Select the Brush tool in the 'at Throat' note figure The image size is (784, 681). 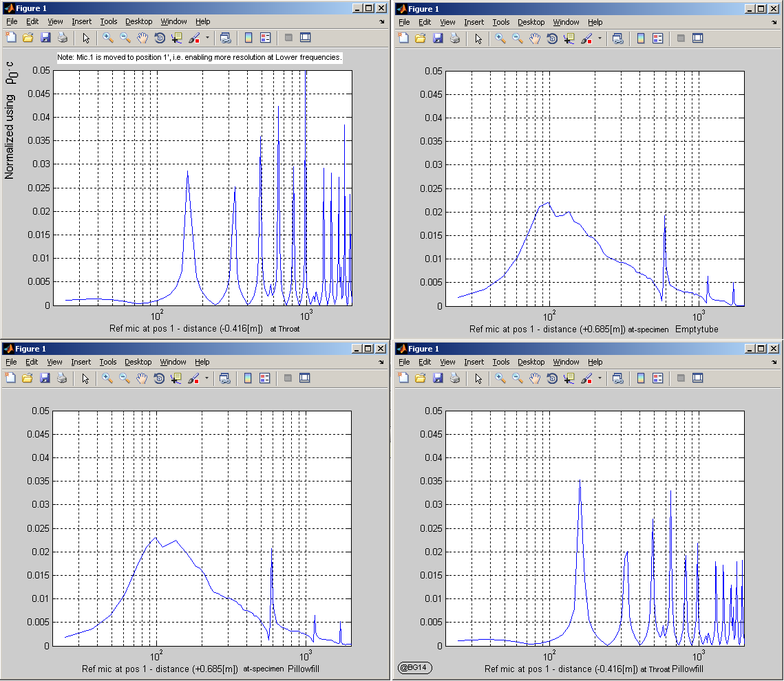point(194,37)
